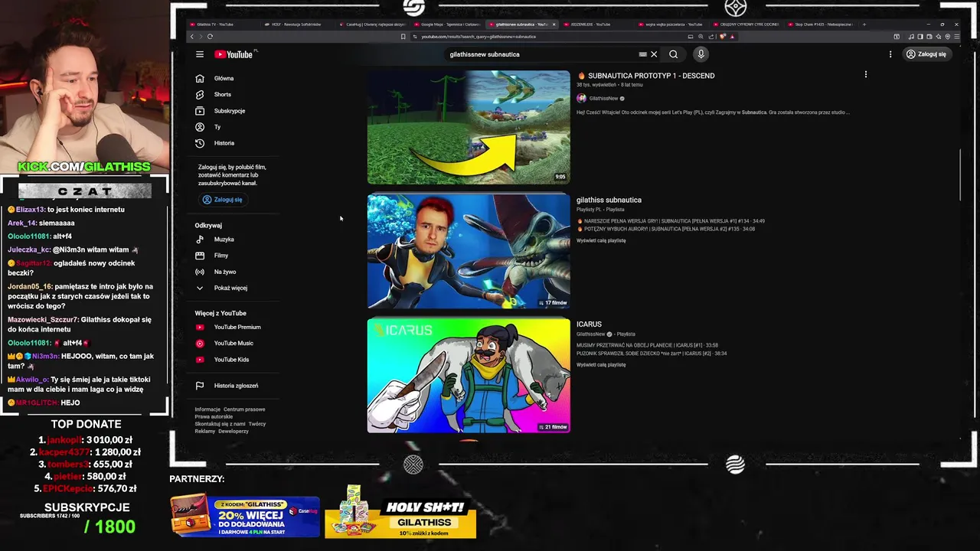This screenshot has height=551, width=980.
Task: Open Shorts in sidebar
Action: click(222, 94)
